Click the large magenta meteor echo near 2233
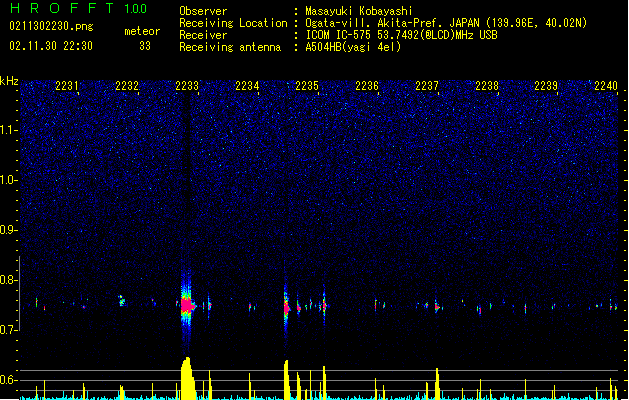Viewport: 629px width, 400px height. [x=186, y=306]
